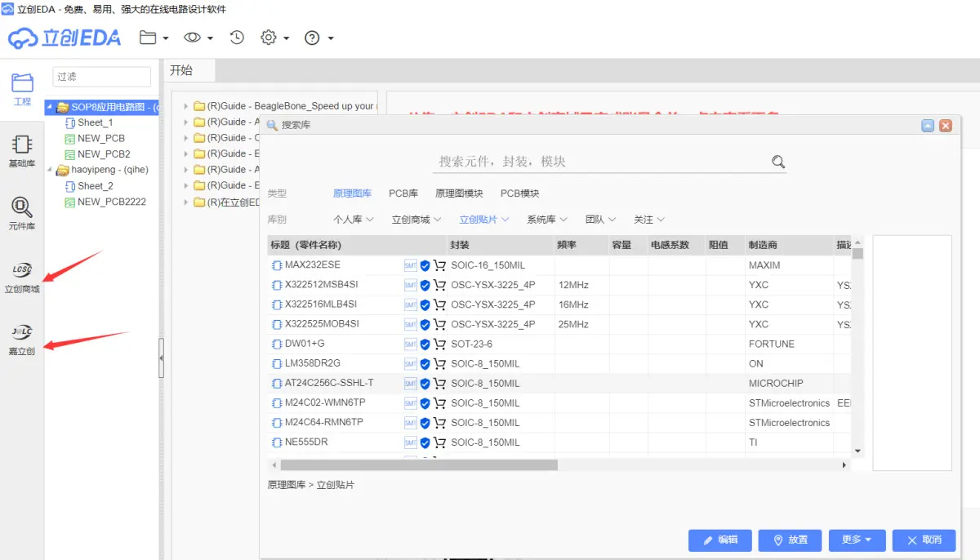Open the 元件库 component library icon

22,214
